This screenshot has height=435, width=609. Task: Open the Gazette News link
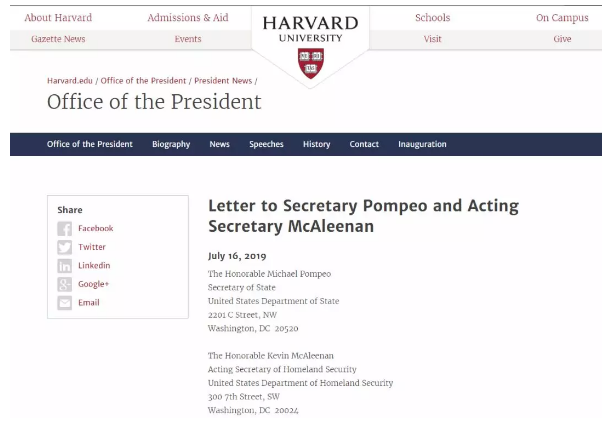[x=58, y=39]
